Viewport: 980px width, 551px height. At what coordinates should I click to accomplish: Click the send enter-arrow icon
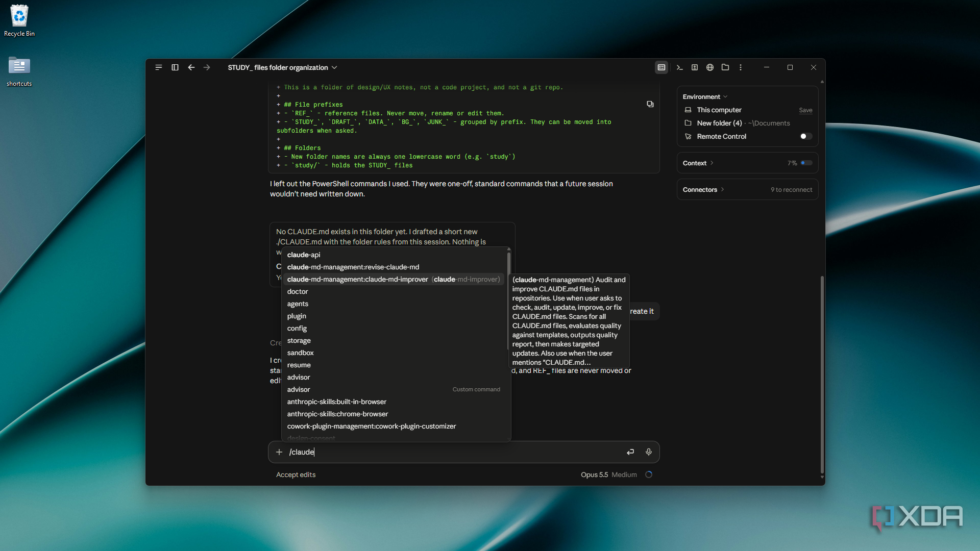[x=631, y=452]
